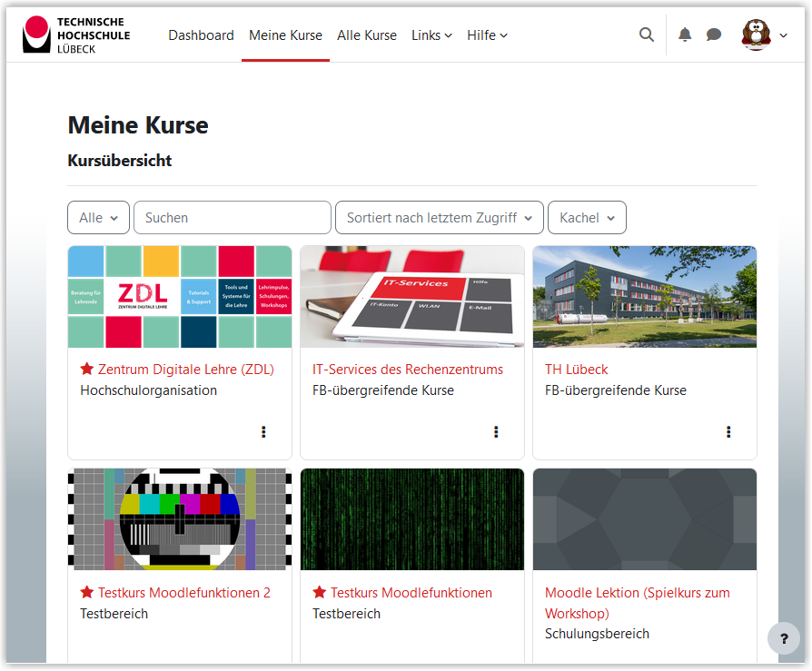Click the IT-Services tablet thumbnail
This screenshot has width=812, height=671.
point(412,297)
